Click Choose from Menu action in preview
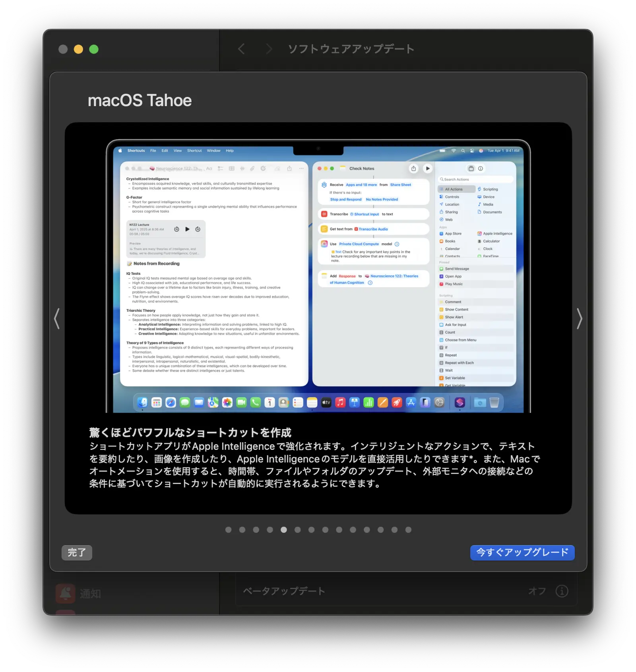This screenshot has height=672, width=636. 476,340
